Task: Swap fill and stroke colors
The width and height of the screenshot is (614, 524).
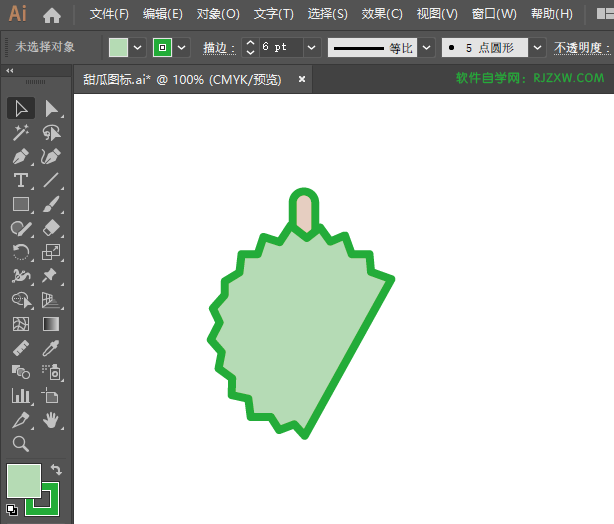Action: [57, 470]
